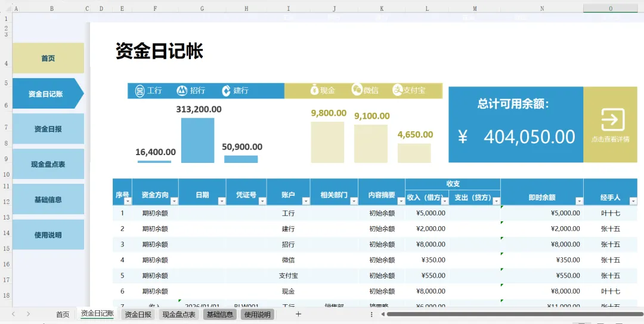This screenshot has height=324, width=644.
Task: Click cell 招行 in row 3
Action: pos(289,245)
